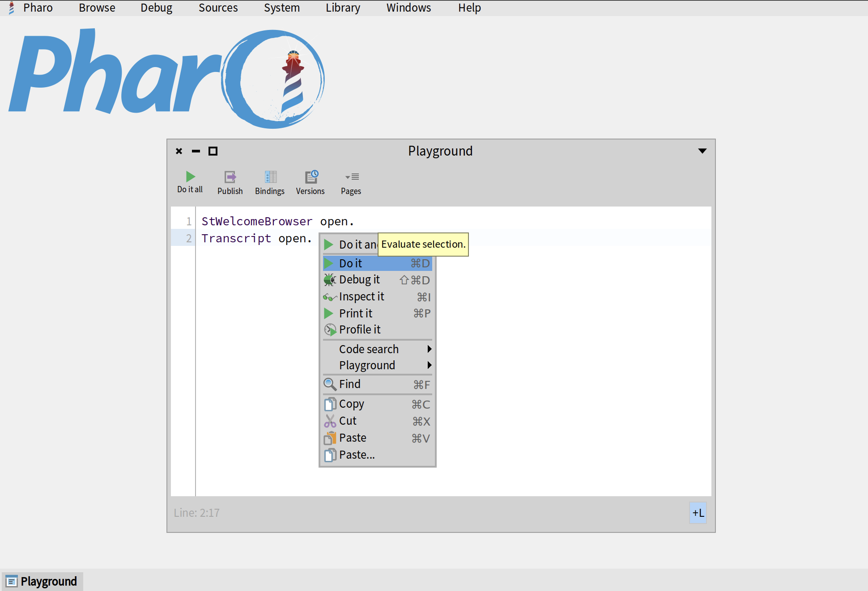Screen dimensions: 868x591
Task: Expand the Pages dropdown in toolbar
Action: pos(351,177)
